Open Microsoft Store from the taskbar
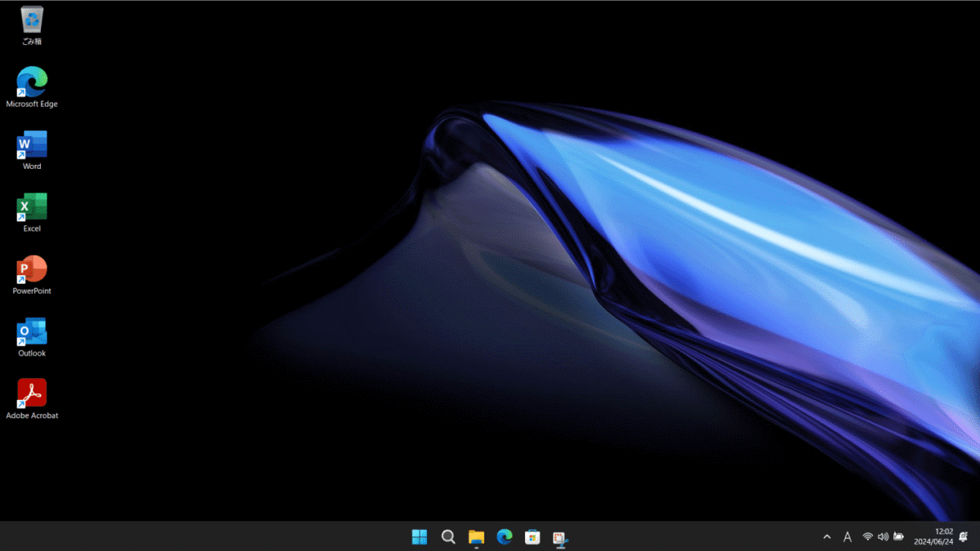The height and width of the screenshot is (551, 980). click(532, 536)
